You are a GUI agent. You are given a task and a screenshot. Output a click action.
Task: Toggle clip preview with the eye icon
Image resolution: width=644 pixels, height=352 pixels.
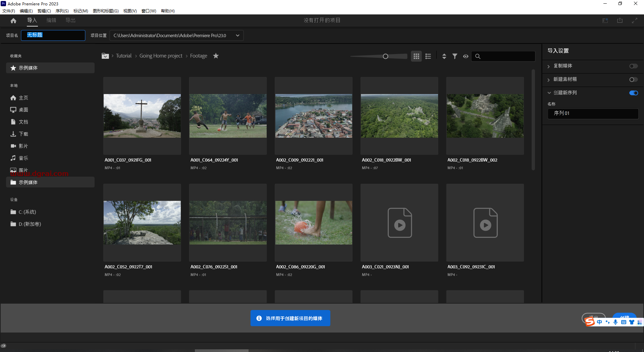tap(466, 56)
